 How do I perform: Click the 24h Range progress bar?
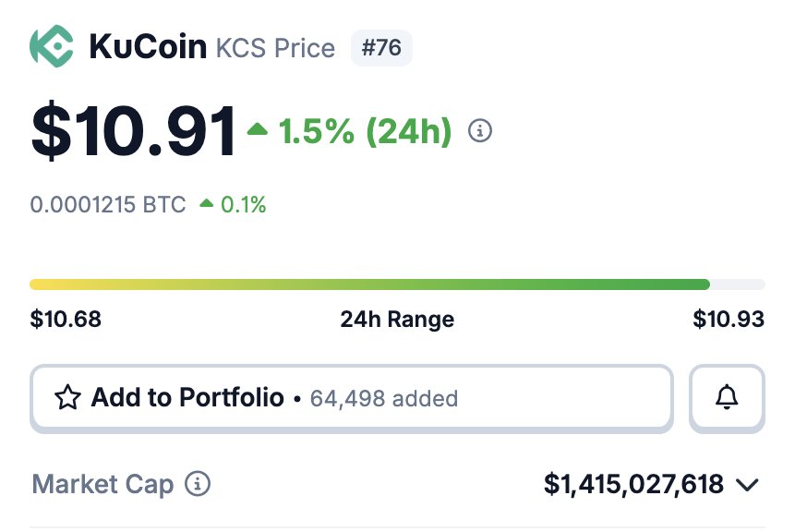(x=397, y=284)
